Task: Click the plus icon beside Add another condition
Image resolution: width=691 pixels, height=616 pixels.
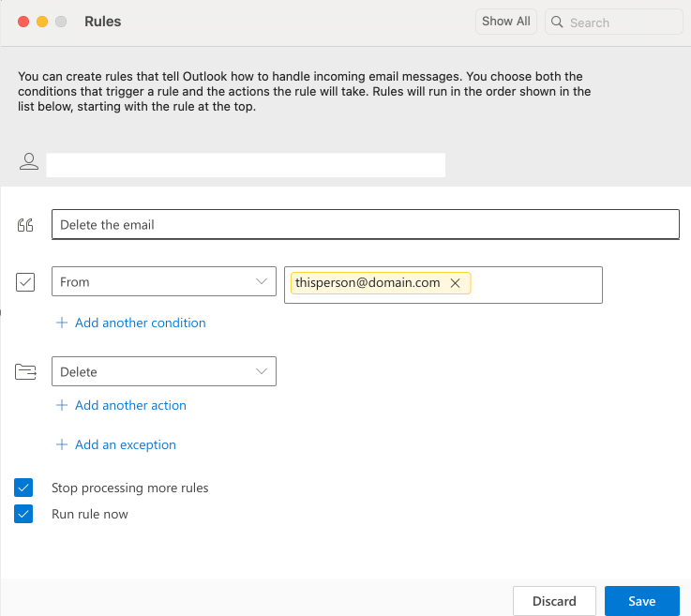Action: [x=62, y=323]
